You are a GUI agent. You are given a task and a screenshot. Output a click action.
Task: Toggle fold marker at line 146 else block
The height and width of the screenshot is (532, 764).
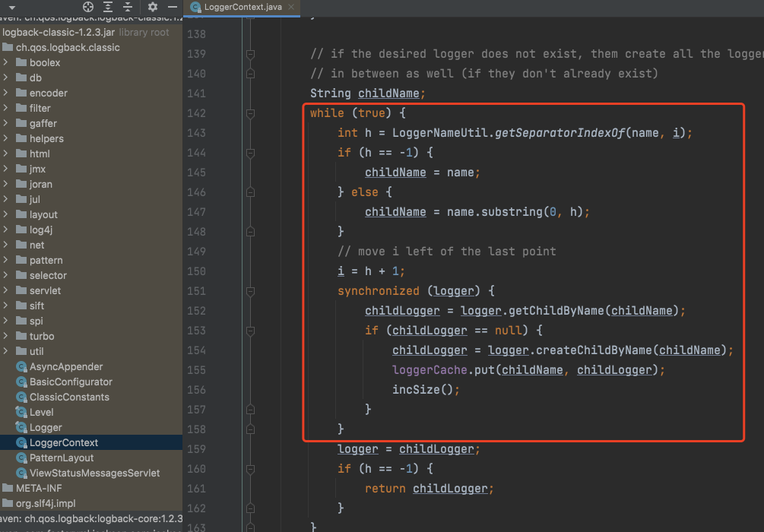[250, 192]
